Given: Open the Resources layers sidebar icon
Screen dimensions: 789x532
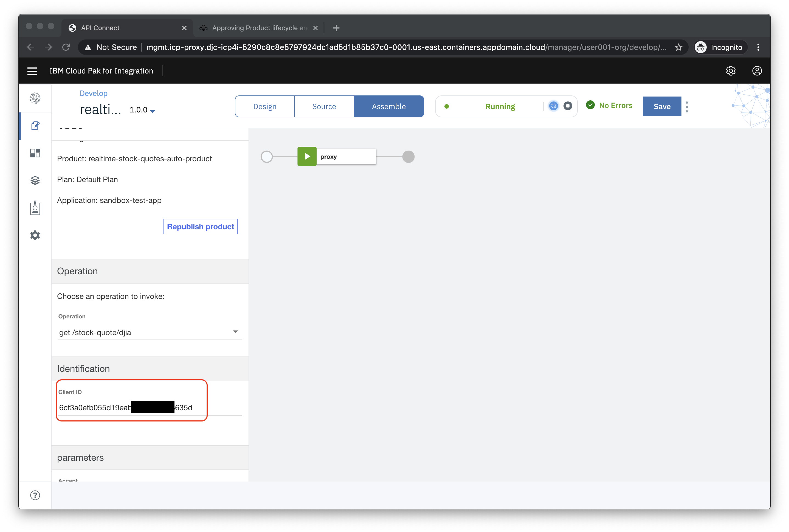Looking at the screenshot, I should coord(35,180).
